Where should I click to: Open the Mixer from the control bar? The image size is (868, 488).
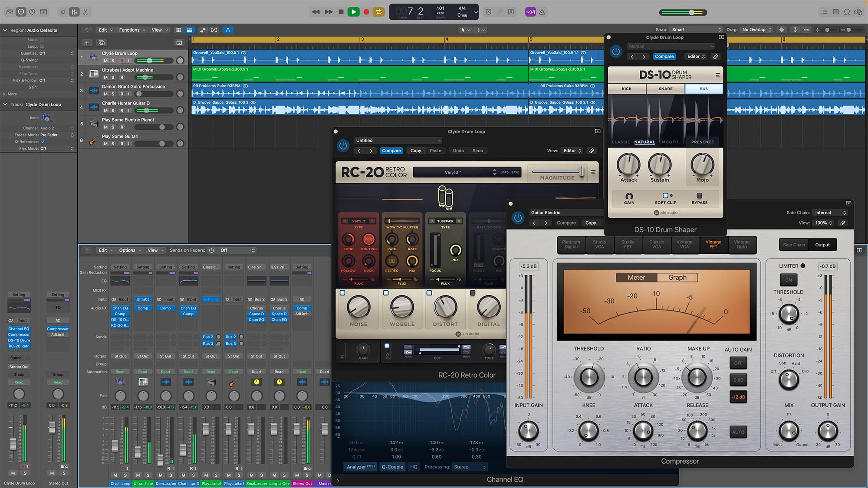click(74, 12)
